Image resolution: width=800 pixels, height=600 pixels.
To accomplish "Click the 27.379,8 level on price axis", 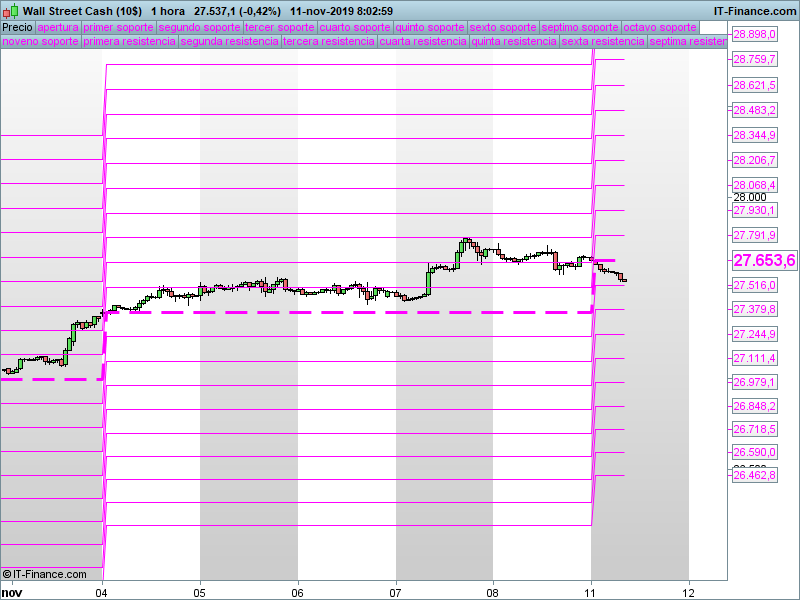I will pos(755,309).
